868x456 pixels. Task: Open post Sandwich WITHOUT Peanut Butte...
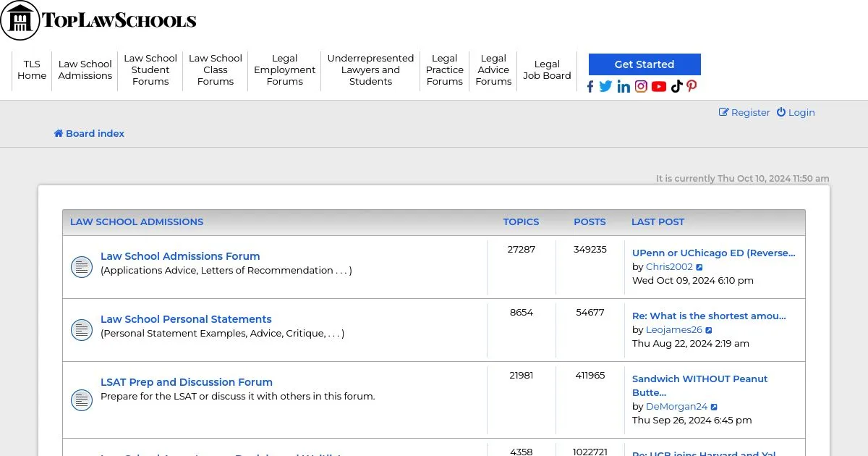(x=700, y=386)
